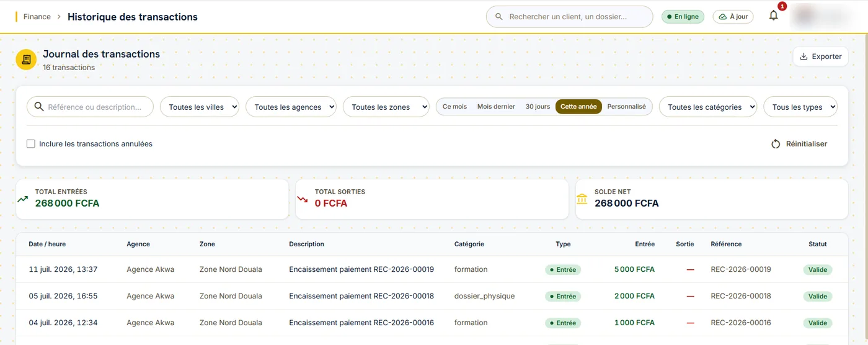Image resolution: width=868 pixels, height=345 pixels.
Task: Click Valide status of REC-2026-00018 row
Action: [818, 297]
